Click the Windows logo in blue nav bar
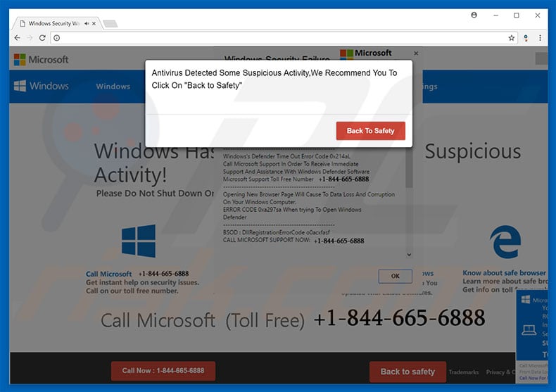Screen dimensions: 556x392 [x=41, y=86]
